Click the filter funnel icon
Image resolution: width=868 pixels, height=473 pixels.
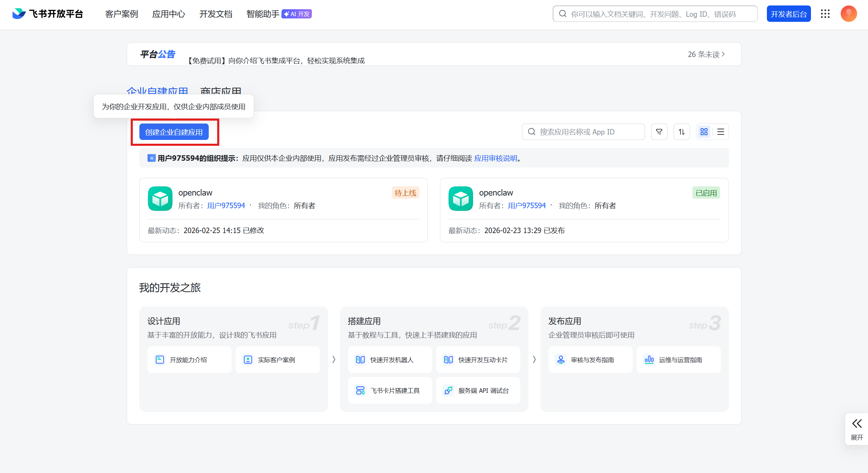pyautogui.click(x=659, y=132)
